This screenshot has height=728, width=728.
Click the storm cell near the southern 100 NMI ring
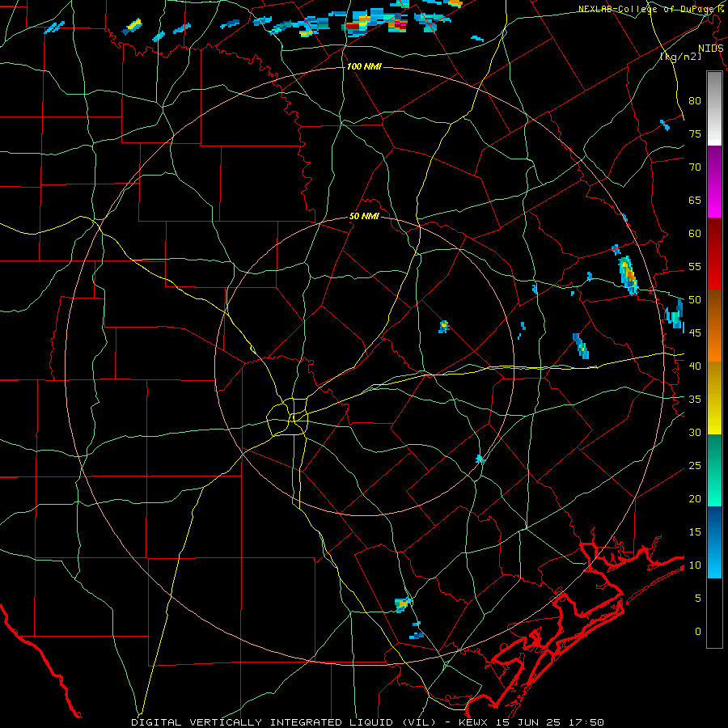click(403, 604)
